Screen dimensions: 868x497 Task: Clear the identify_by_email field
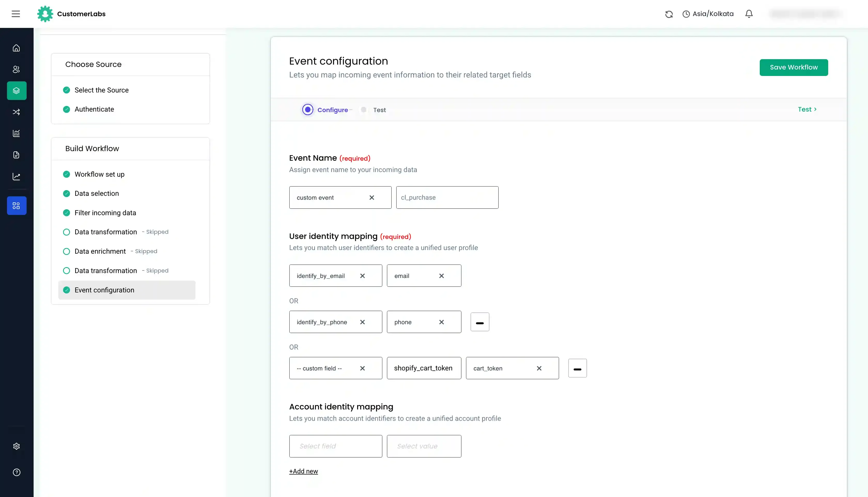click(x=362, y=276)
